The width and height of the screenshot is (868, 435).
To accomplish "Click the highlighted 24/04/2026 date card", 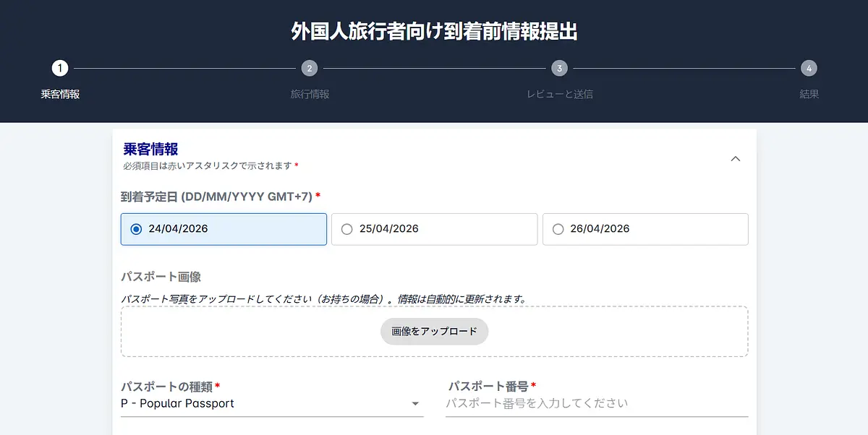I will (223, 229).
